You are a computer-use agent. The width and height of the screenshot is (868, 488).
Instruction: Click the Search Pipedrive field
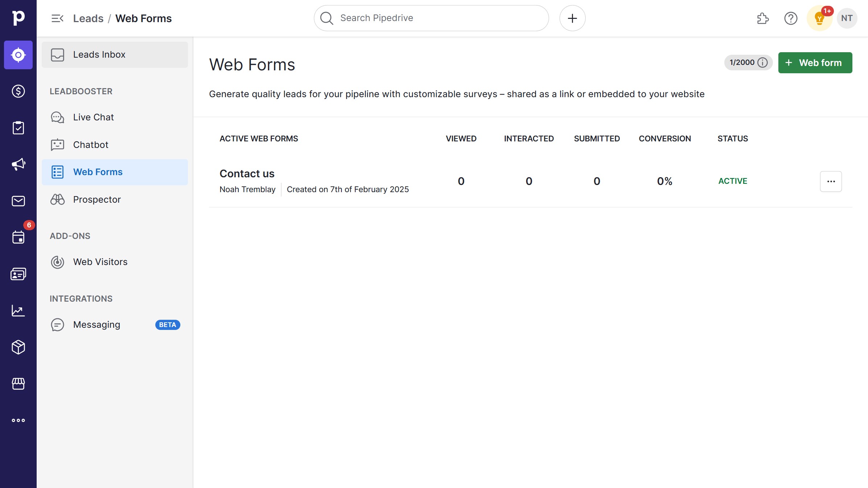pos(431,18)
